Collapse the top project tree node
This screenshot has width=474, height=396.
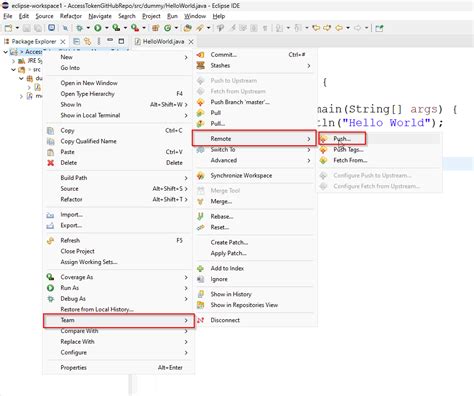[x=5, y=52]
